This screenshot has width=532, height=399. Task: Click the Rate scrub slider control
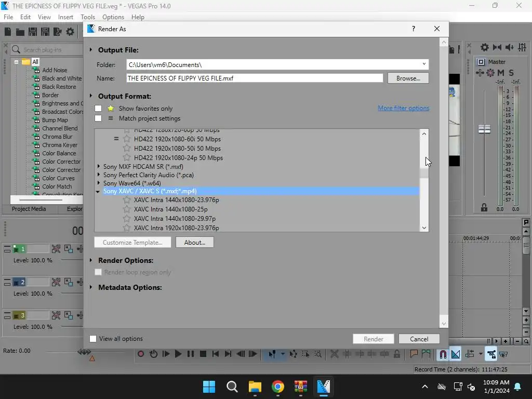[84, 352]
